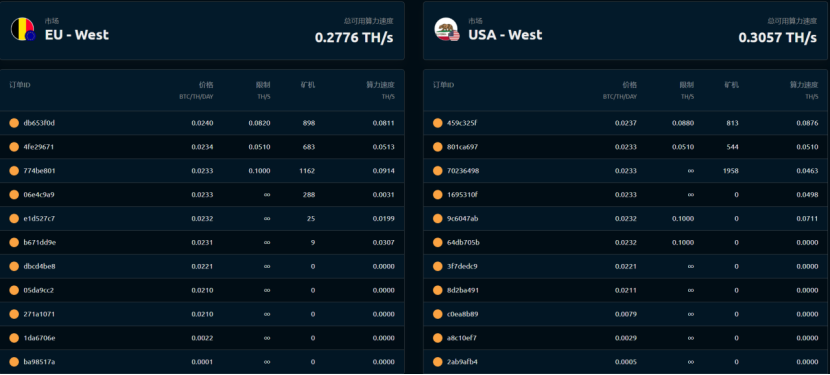Sort EU - West table by 价格 column
This screenshot has width=830, height=375.
pyautogui.click(x=206, y=85)
